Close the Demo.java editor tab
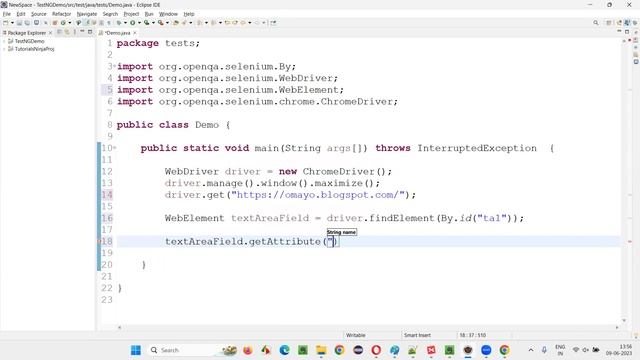The image size is (640, 360). [135, 33]
